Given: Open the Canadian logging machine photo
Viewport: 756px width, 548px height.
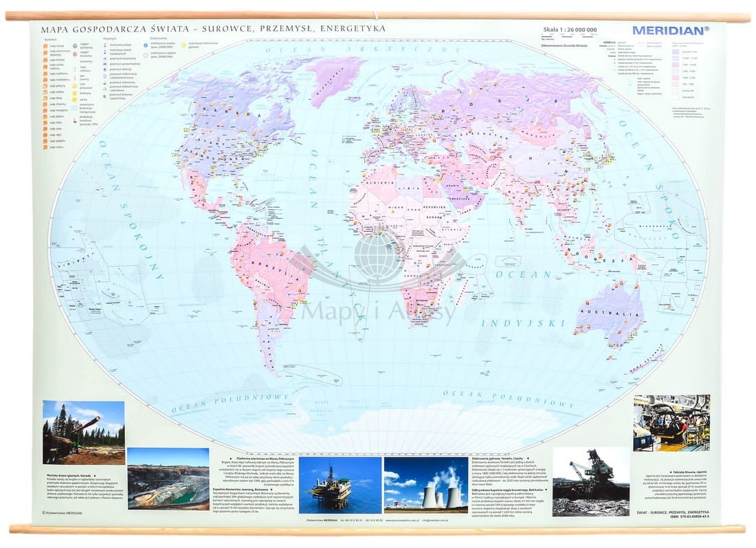Looking at the screenshot, I should point(83,432).
